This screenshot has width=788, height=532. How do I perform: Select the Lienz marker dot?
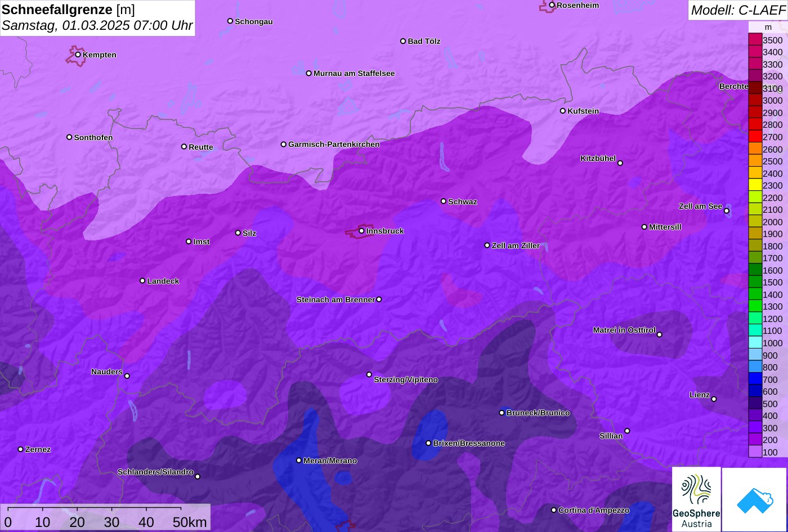[714, 399]
